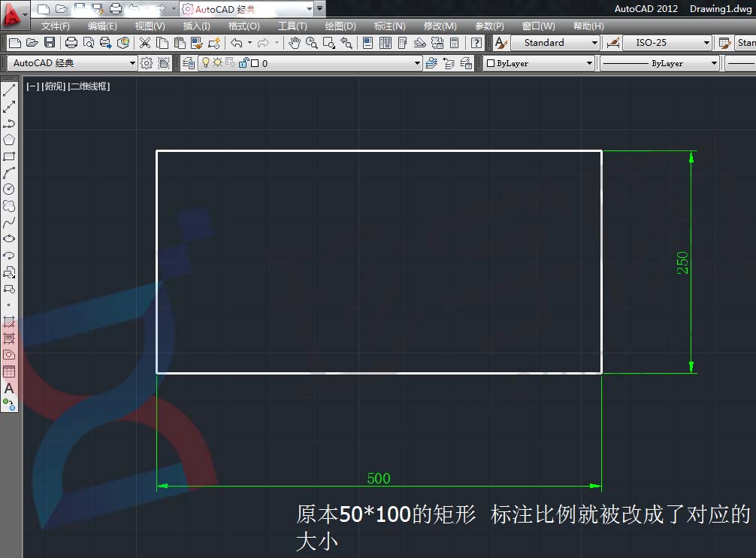This screenshot has width=756, height=558.
Task: Click the 二维线框 viewport control label
Action: (x=90, y=86)
